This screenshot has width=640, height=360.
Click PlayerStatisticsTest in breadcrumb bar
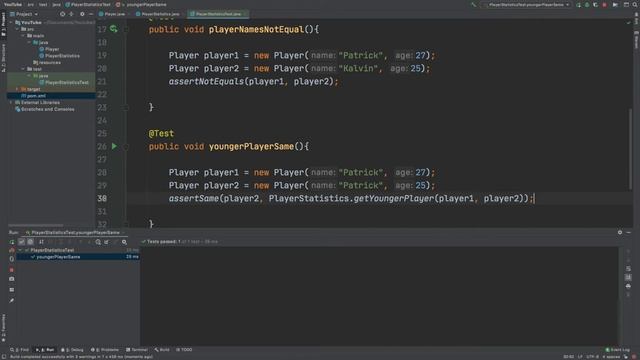[x=88, y=4]
